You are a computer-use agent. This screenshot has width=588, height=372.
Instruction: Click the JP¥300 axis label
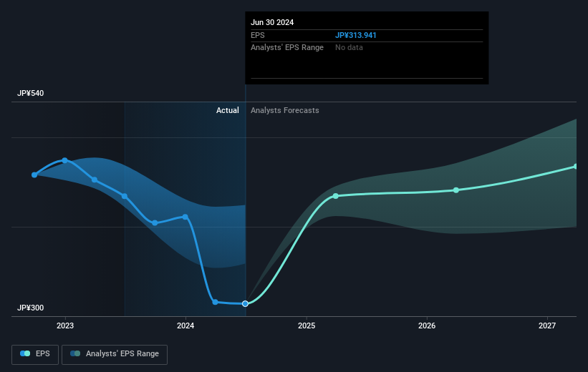(30, 308)
